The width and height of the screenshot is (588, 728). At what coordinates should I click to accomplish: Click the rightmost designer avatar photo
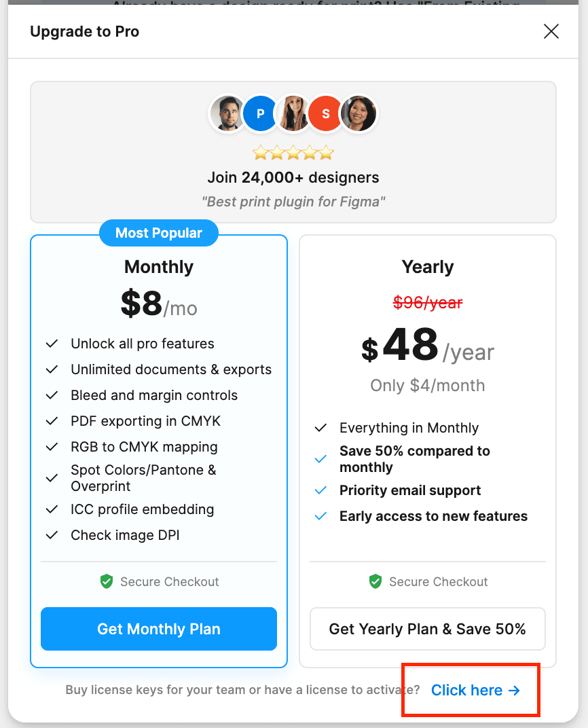[x=359, y=113]
